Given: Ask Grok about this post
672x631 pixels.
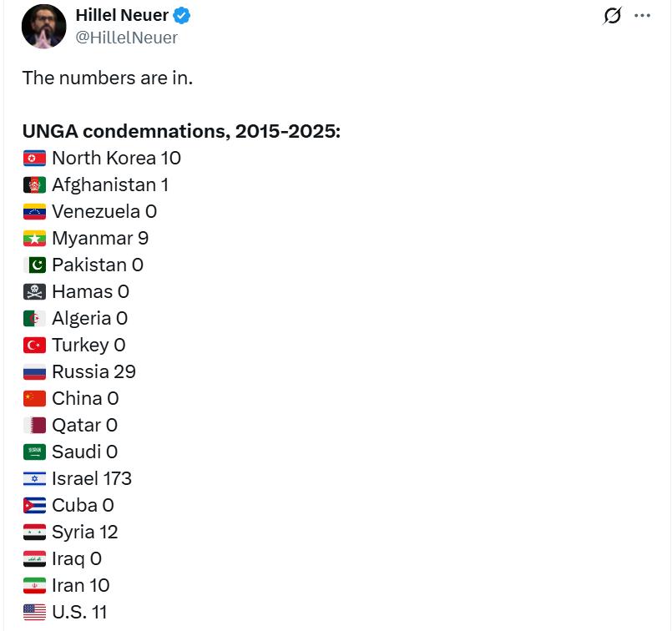Looking at the screenshot, I should (612, 15).
